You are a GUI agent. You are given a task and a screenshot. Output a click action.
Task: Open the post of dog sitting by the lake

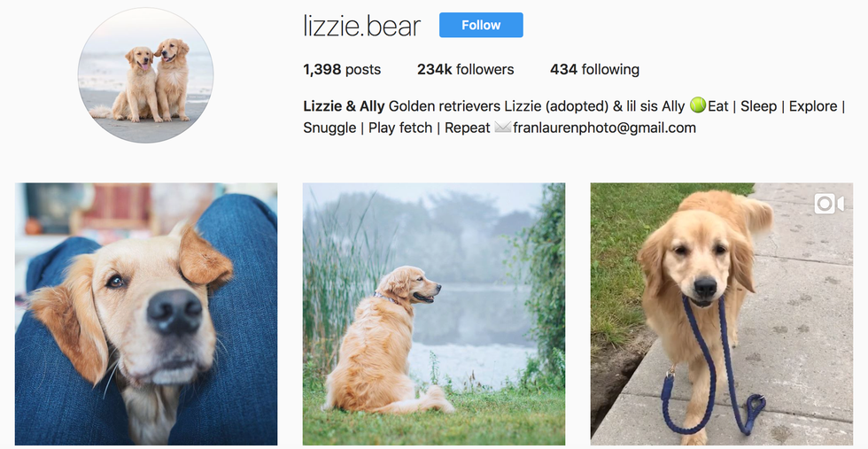click(434, 314)
